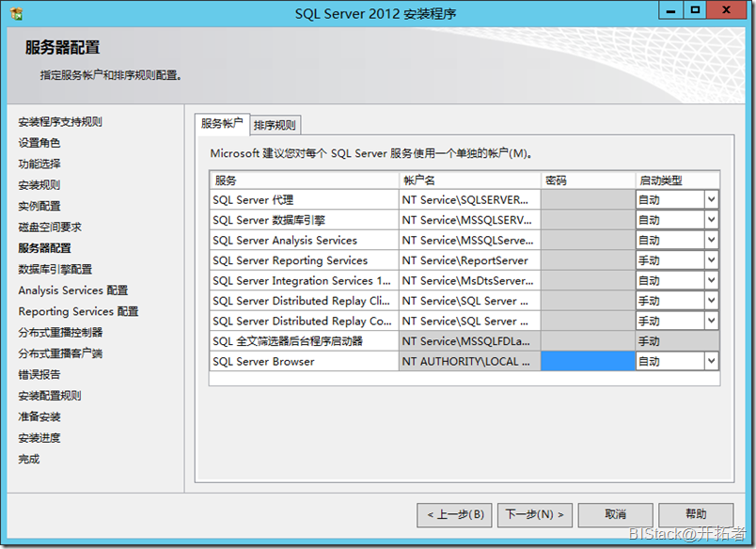Select SQL 全文筛选器后台程序启动器 row
This screenshot has height=549, width=756.
tap(304, 341)
